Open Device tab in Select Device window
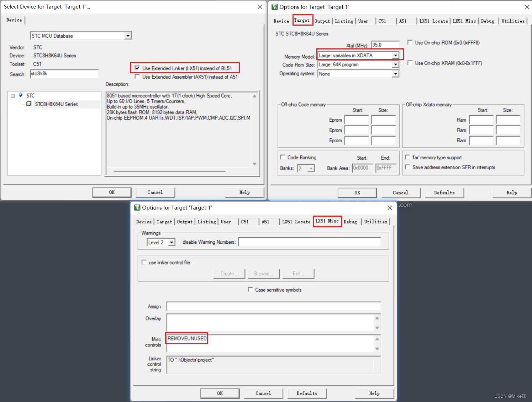The width and height of the screenshot is (532, 402). [14, 20]
